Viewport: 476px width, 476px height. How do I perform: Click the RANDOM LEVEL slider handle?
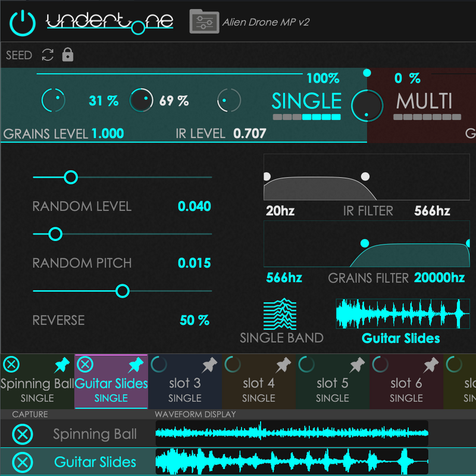[71, 177]
